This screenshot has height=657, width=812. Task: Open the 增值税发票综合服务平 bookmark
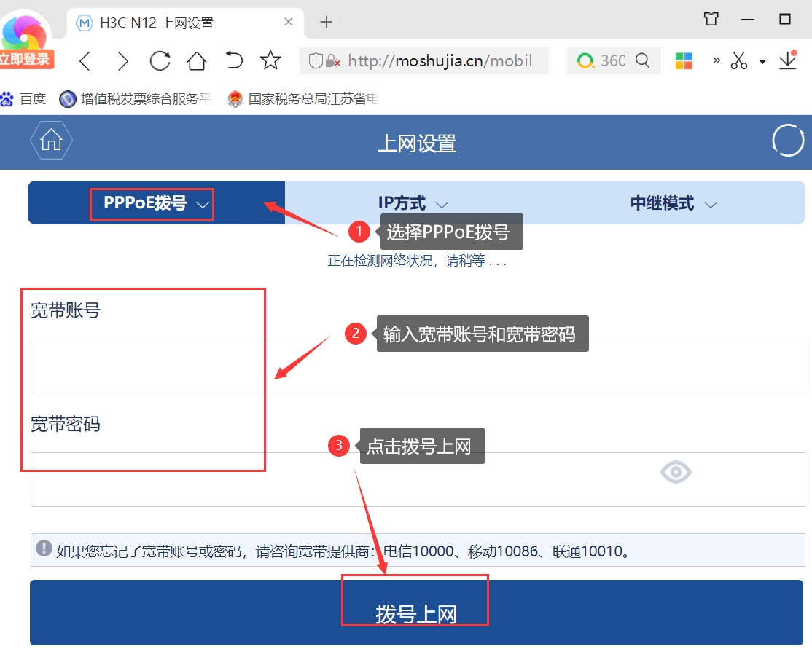(136, 99)
